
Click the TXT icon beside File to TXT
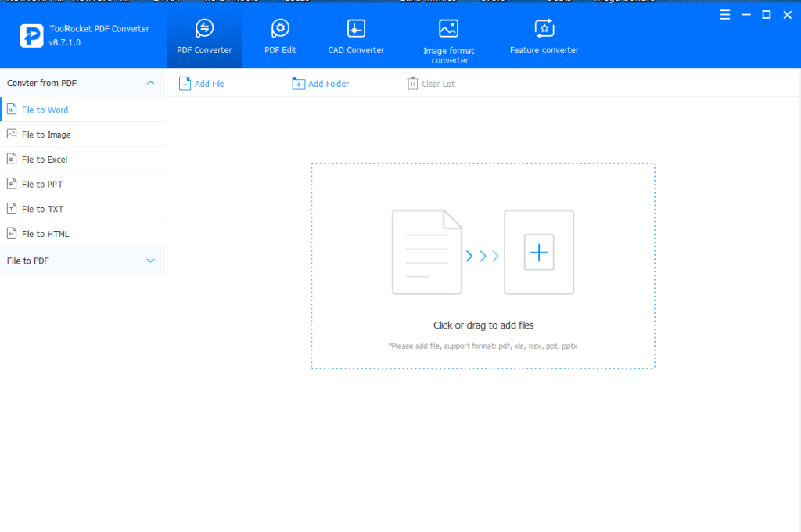point(12,209)
